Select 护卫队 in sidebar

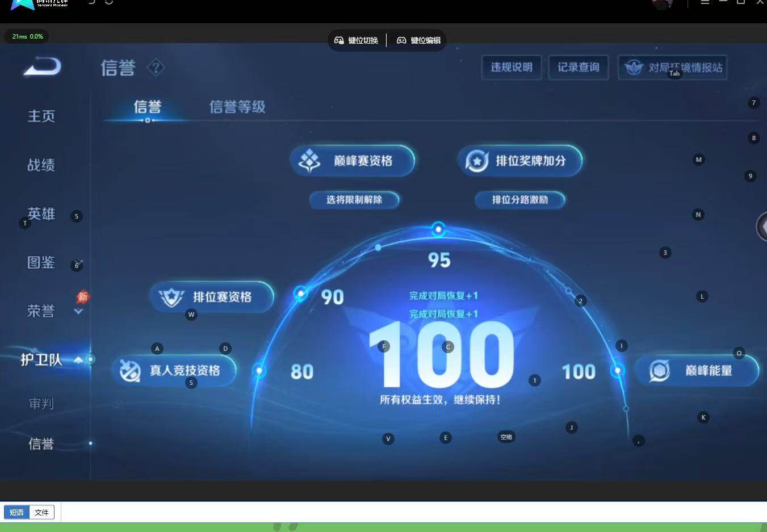[41, 360]
